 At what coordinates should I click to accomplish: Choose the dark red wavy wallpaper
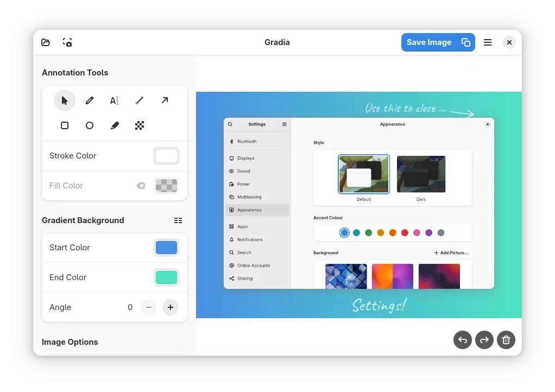[439, 276]
